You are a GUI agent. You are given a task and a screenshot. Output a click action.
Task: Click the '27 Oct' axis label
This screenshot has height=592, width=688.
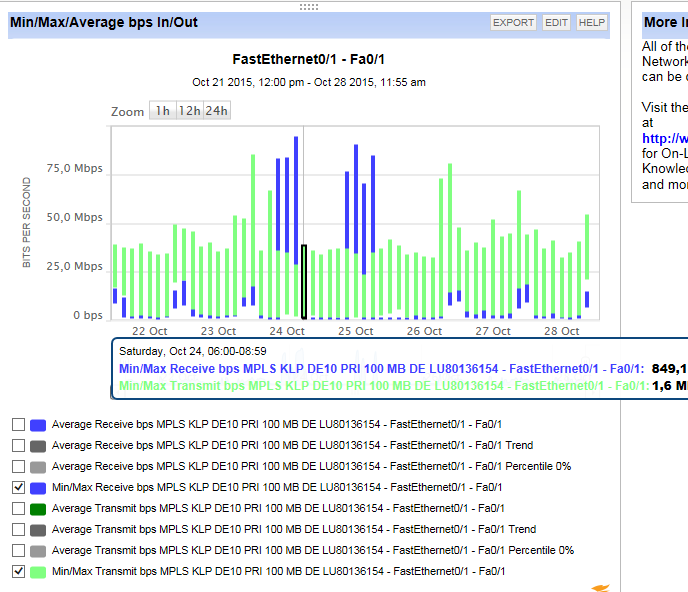coord(493,331)
